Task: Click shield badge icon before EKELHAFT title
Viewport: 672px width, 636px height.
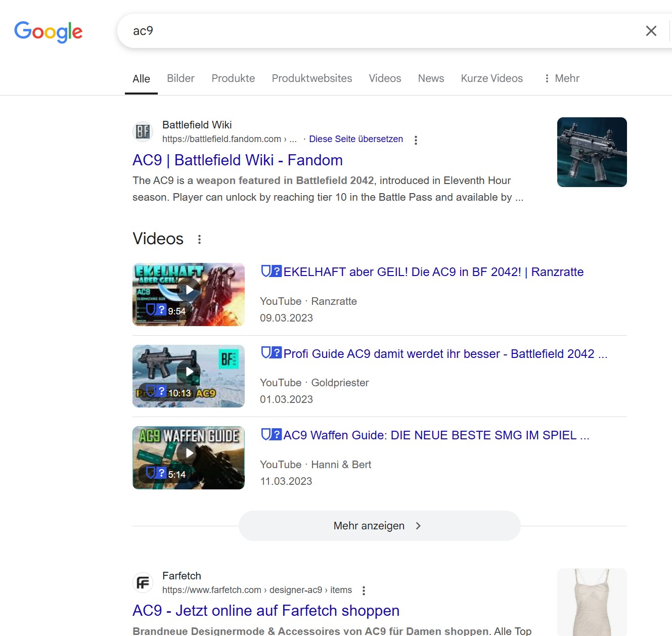Action: click(271, 271)
